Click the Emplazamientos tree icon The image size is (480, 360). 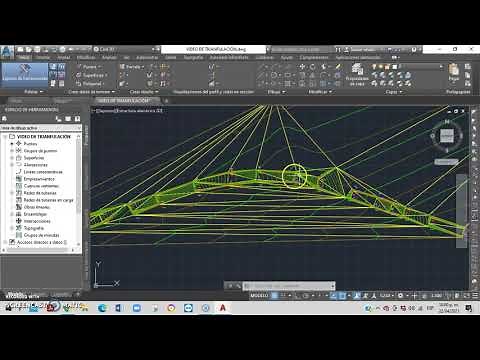(x=19, y=179)
